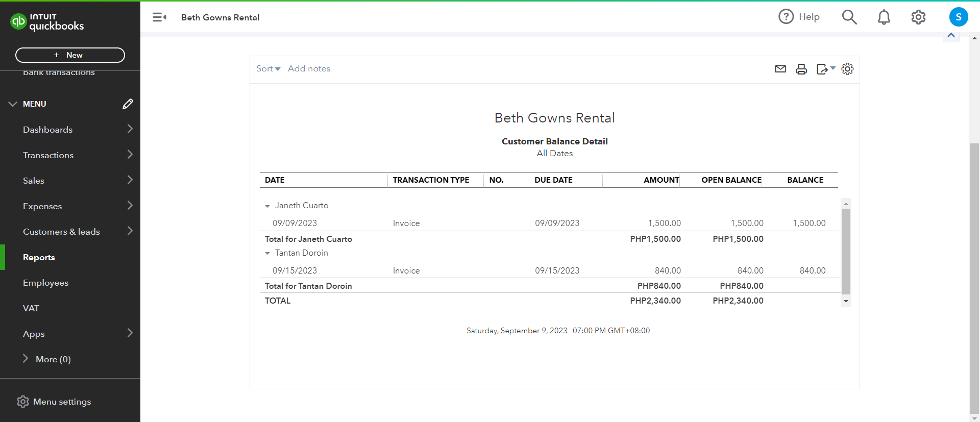Click the main page vertical scrollbar
This screenshot has width=980, height=422.
tap(974, 278)
